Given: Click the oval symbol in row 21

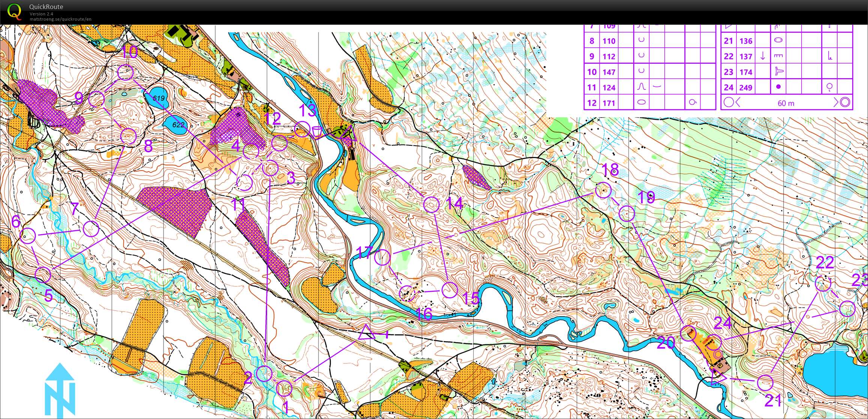Looking at the screenshot, I should (778, 40).
